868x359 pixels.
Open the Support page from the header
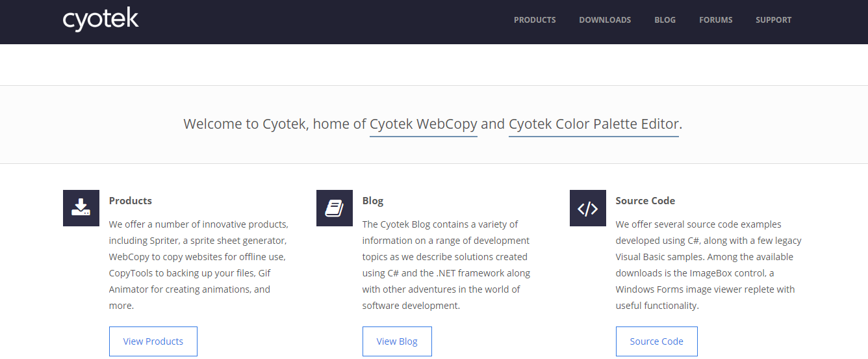point(773,20)
